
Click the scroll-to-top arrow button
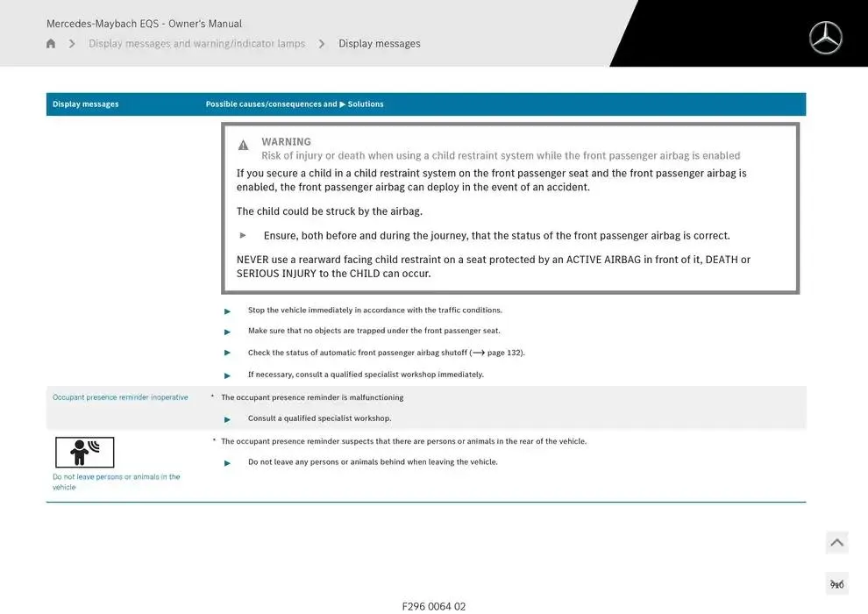[836, 543]
